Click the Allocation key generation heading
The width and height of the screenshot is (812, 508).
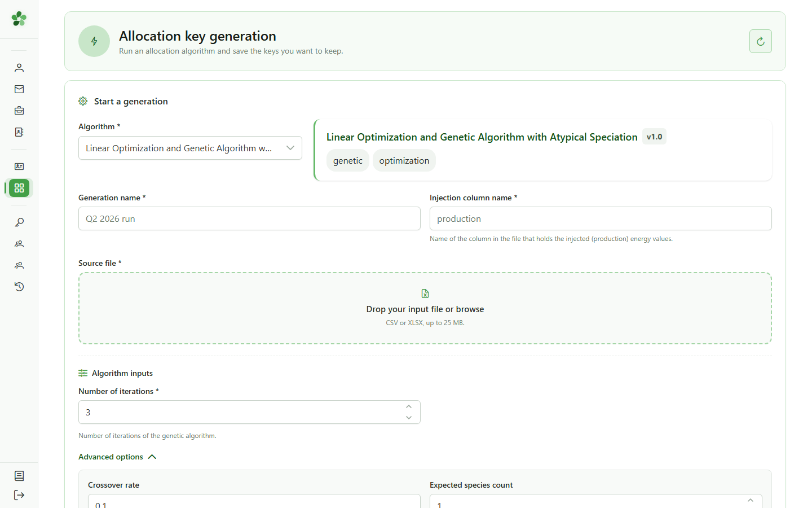(197, 36)
